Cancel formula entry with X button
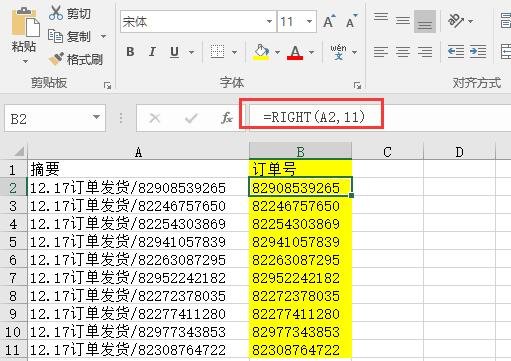This screenshot has height=361, width=511. 155,118
